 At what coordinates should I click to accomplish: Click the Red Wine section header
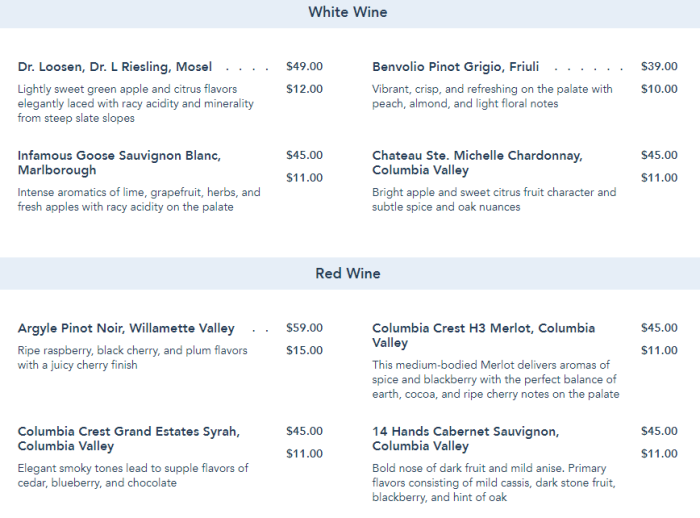pyautogui.click(x=347, y=273)
